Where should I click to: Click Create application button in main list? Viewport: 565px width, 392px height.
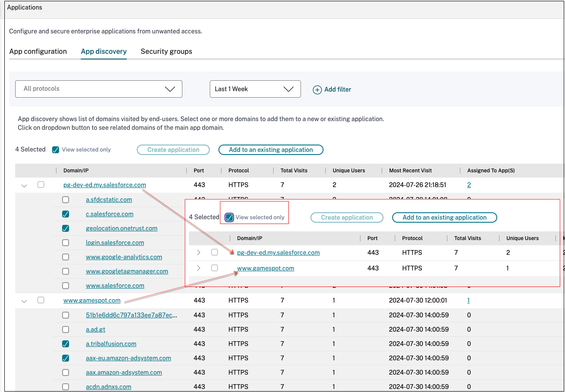tap(173, 150)
